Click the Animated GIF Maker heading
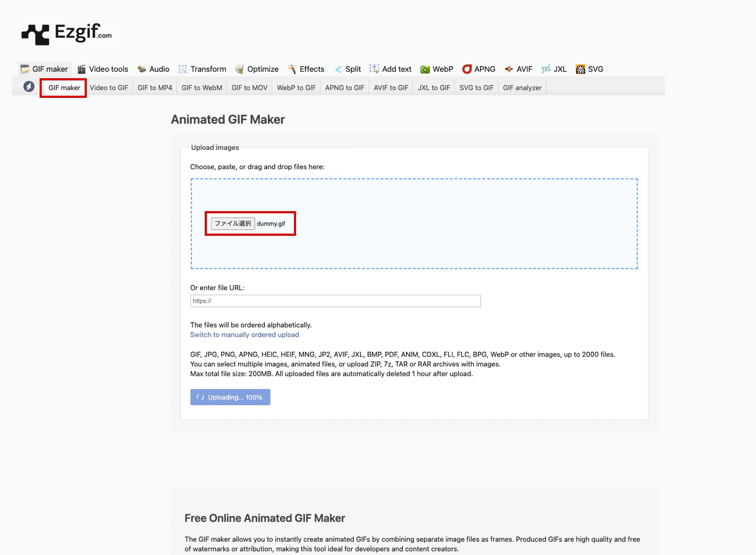Screen dimensions: 756x555 (228, 120)
